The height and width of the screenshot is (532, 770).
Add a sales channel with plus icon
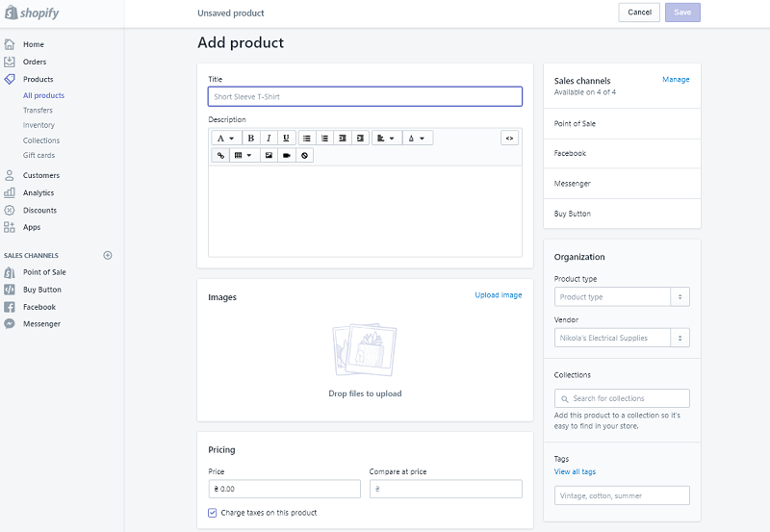(108, 255)
